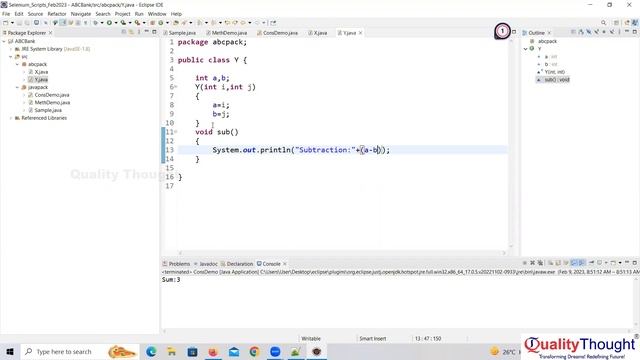
Task: Open the Display Selected Console dropdown arrow
Action: click(x=606, y=263)
